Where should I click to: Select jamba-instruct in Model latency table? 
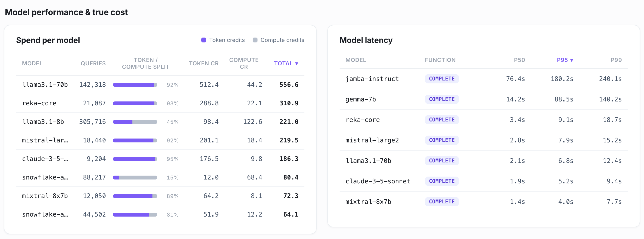click(x=372, y=79)
